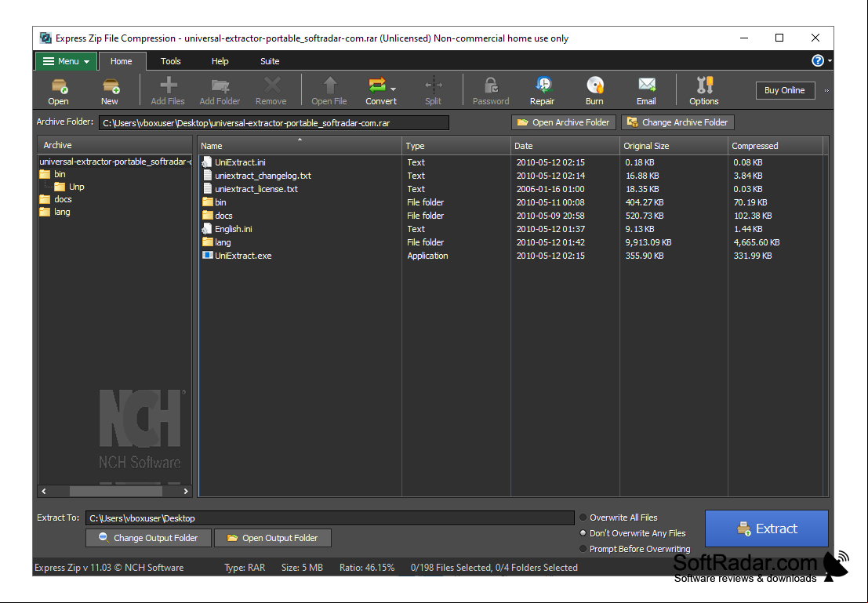Viewport: 868px width, 603px height.
Task: Expand the Help icon dropdown arrow
Action: [830, 61]
